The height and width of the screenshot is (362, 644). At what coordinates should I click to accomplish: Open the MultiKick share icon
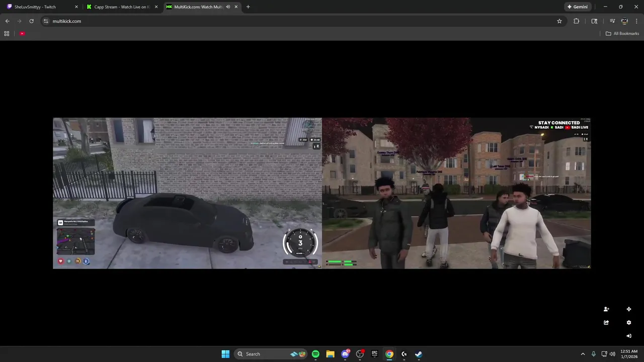tap(606, 323)
